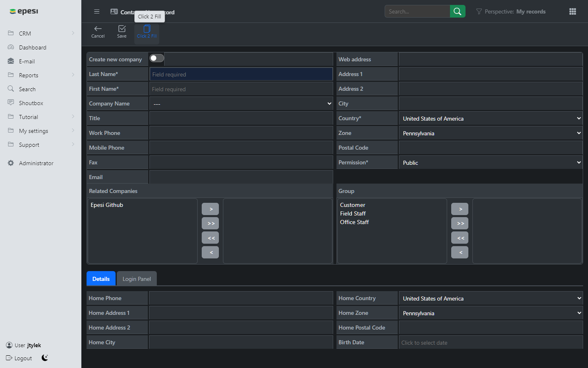
Task: Click the Last Name input field
Action: coord(241,74)
